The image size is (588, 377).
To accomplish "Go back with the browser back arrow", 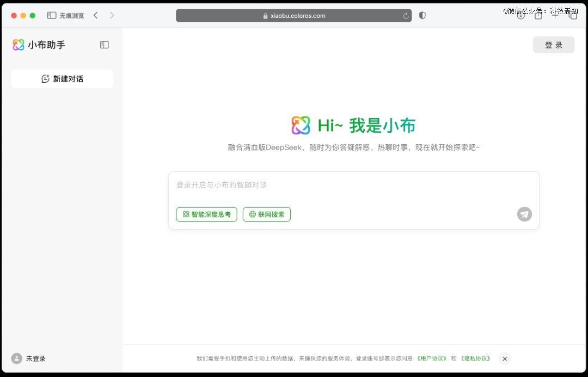I will [x=96, y=15].
